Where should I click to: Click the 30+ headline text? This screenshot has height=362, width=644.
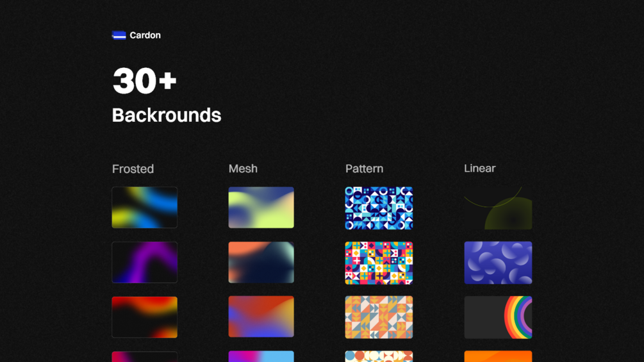[145, 81]
